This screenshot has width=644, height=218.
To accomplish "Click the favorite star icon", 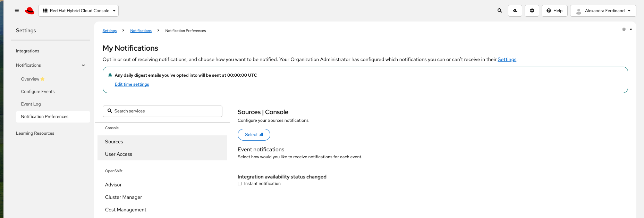I will [x=624, y=30].
